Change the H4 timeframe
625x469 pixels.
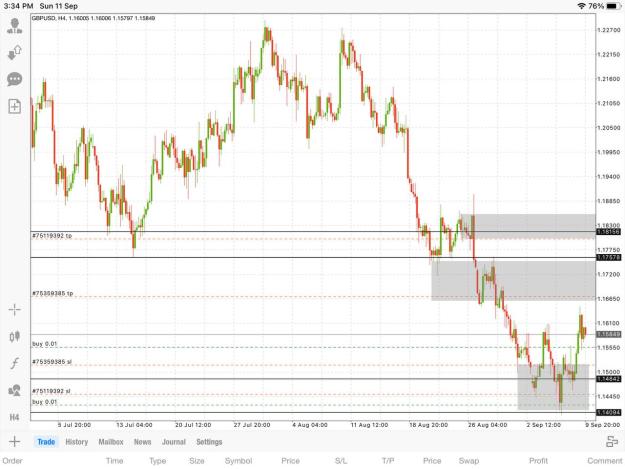14,417
